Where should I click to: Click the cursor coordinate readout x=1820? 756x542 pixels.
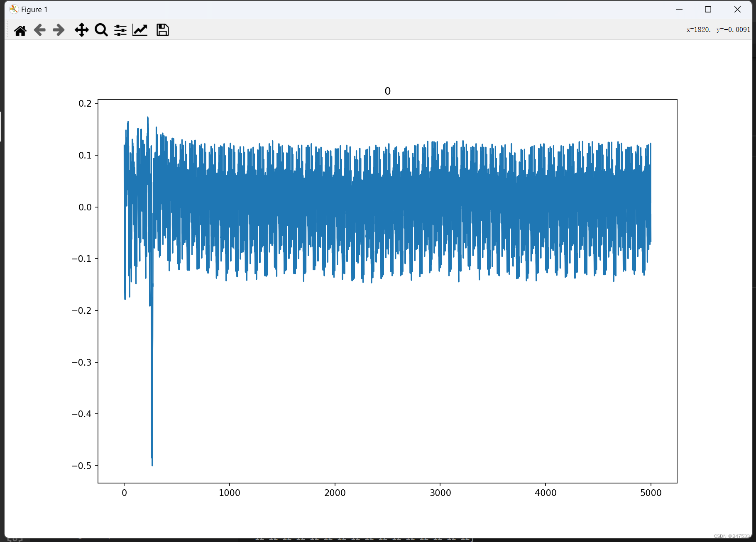click(x=699, y=29)
